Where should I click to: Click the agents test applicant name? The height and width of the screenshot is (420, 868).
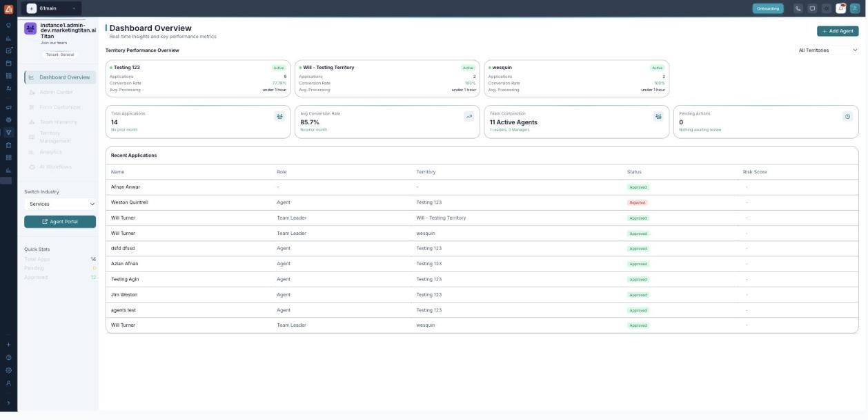point(124,310)
